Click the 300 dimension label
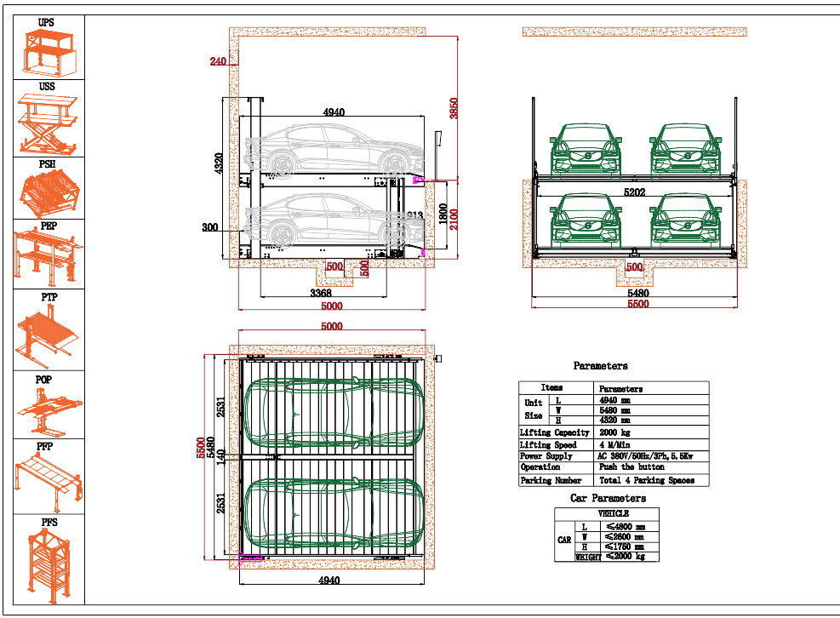The image size is (840, 618). 210,227
